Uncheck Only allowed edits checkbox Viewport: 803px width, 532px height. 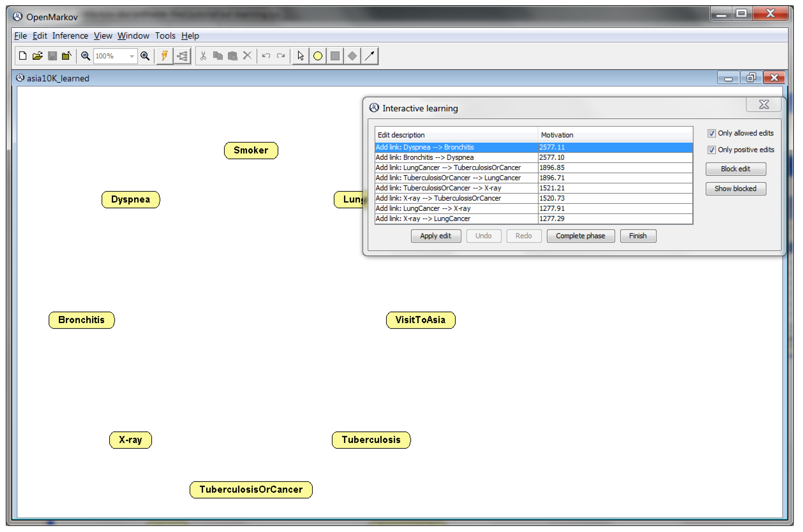click(x=712, y=133)
